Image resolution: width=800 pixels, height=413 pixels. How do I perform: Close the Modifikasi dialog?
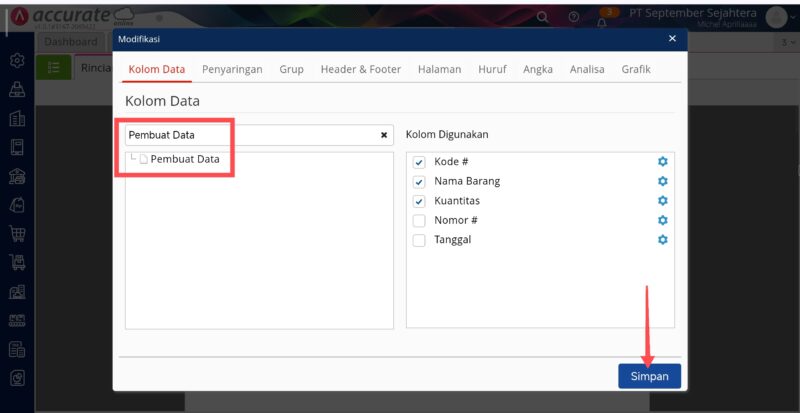click(672, 39)
